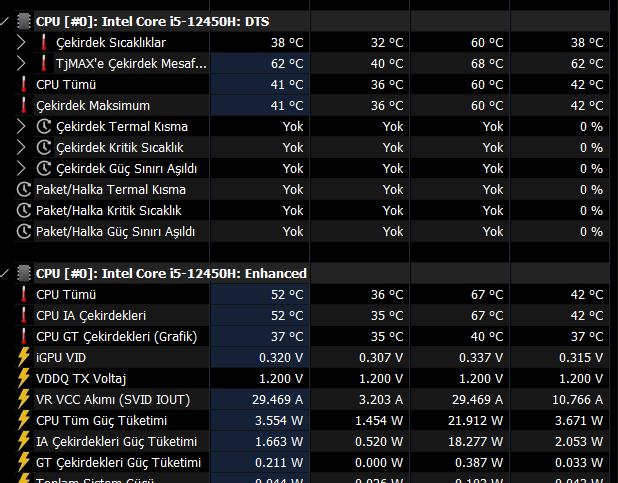
Task: Click the thermometer icon beside Çekirdek Maksimum
Action: tap(24, 105)
